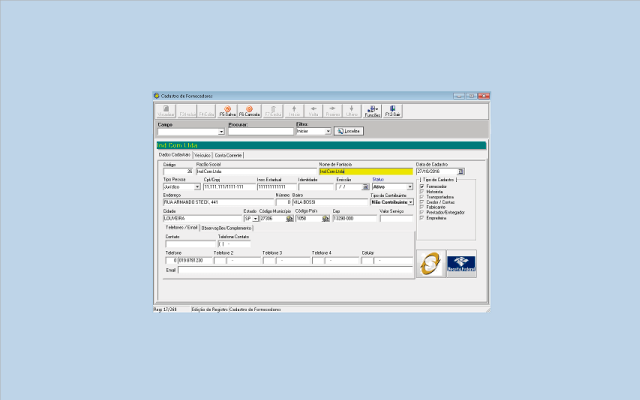The height and width of the screenshot is (400, 640).
Task: Click lookup icon beside Código País
Action: coord(326,218)
